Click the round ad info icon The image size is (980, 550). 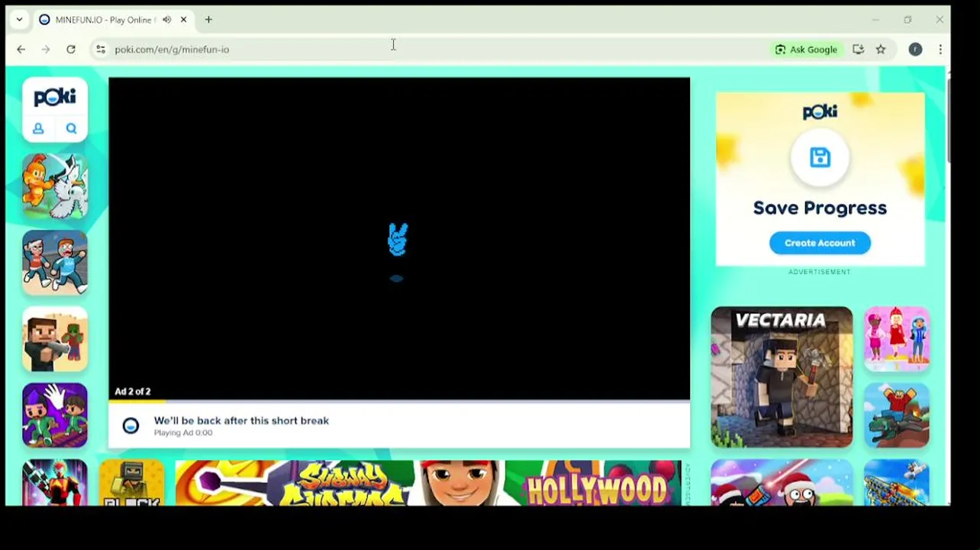tap(131, 426)
